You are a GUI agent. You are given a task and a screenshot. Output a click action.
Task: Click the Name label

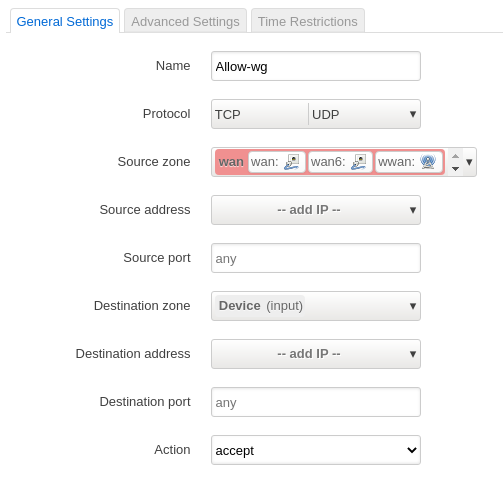[x=173, y=66]
